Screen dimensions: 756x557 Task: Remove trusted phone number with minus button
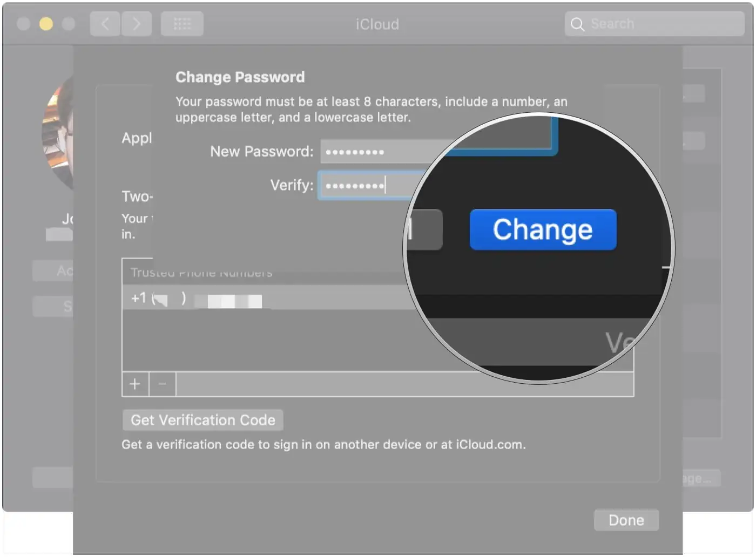pyautogui.click(x=162, y=384)
